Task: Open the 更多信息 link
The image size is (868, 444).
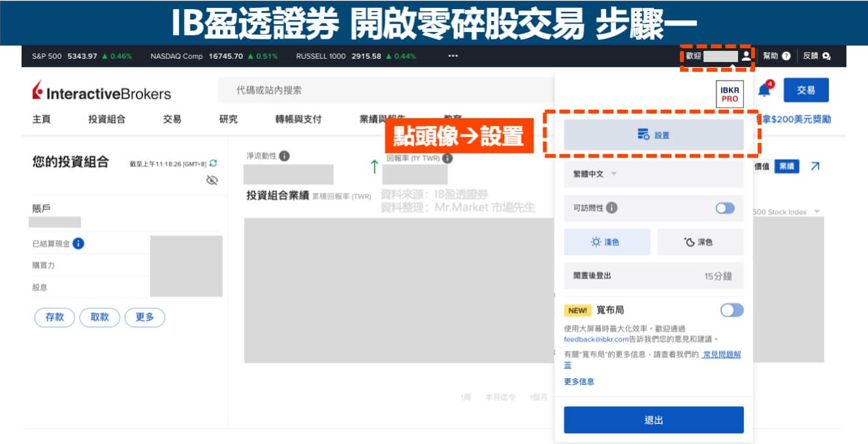Action: [579, 381]
